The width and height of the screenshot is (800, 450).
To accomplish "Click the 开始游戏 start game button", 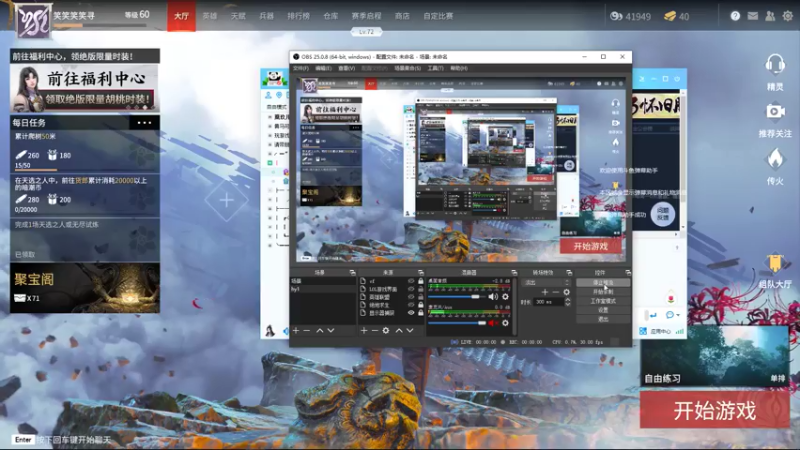I will [714, 410].
